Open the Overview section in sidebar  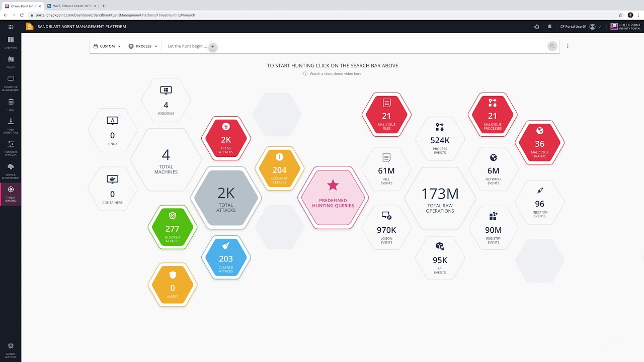(x=11, y=42)
